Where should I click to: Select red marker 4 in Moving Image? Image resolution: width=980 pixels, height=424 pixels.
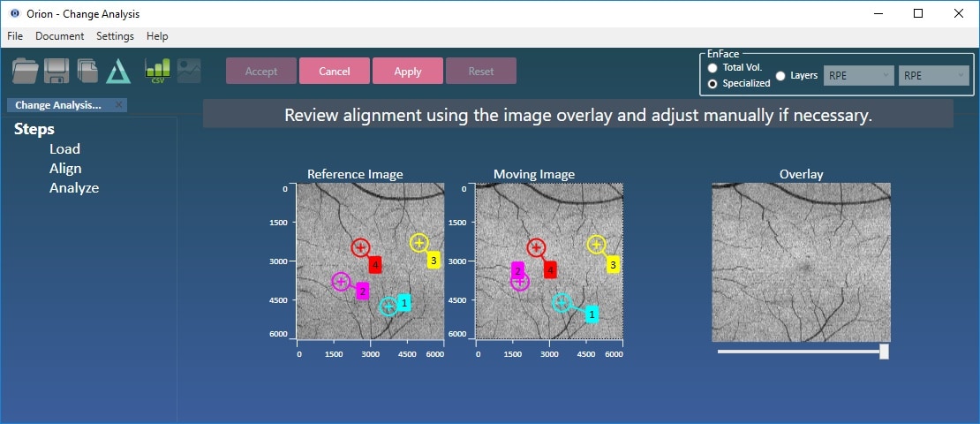pyautogui.click(x=536, y=247)
